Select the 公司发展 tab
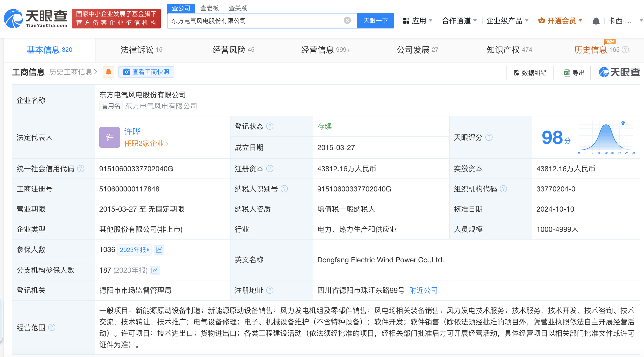This screenshot has width=644, height=357. point(418,50)
